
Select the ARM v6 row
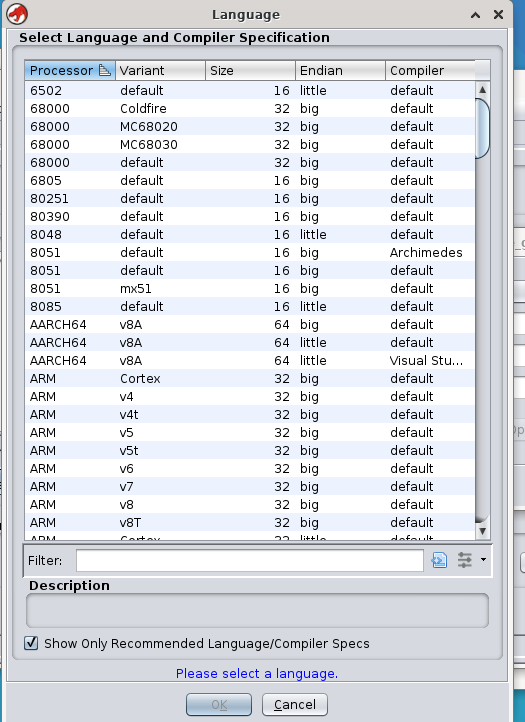(250, 468)
